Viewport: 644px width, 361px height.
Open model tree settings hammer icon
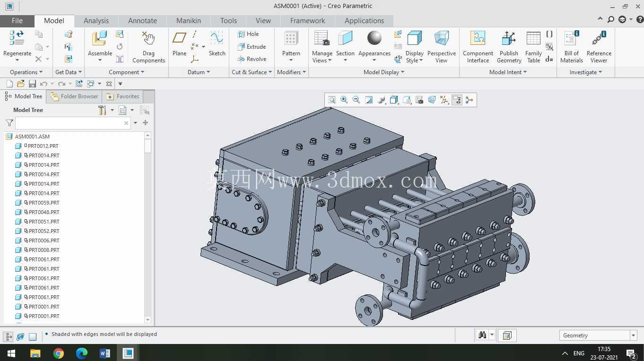[102, 110]
